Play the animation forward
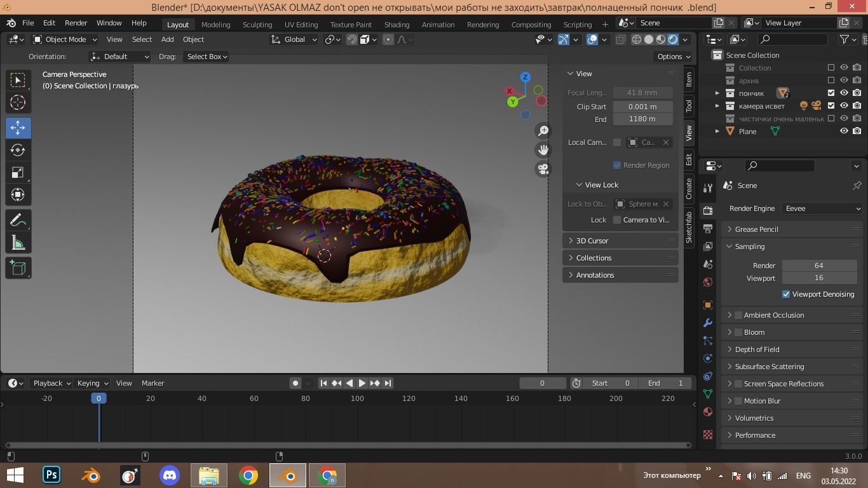Image resolution: width=868 pixels, height=488 pixels. coord(362,383)
